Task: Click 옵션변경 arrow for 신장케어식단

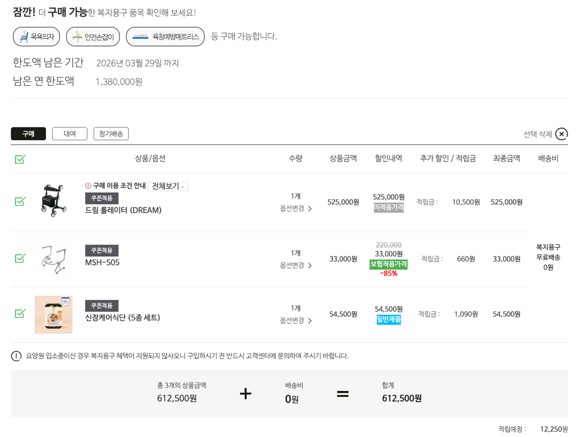Action: pos(310,320)
